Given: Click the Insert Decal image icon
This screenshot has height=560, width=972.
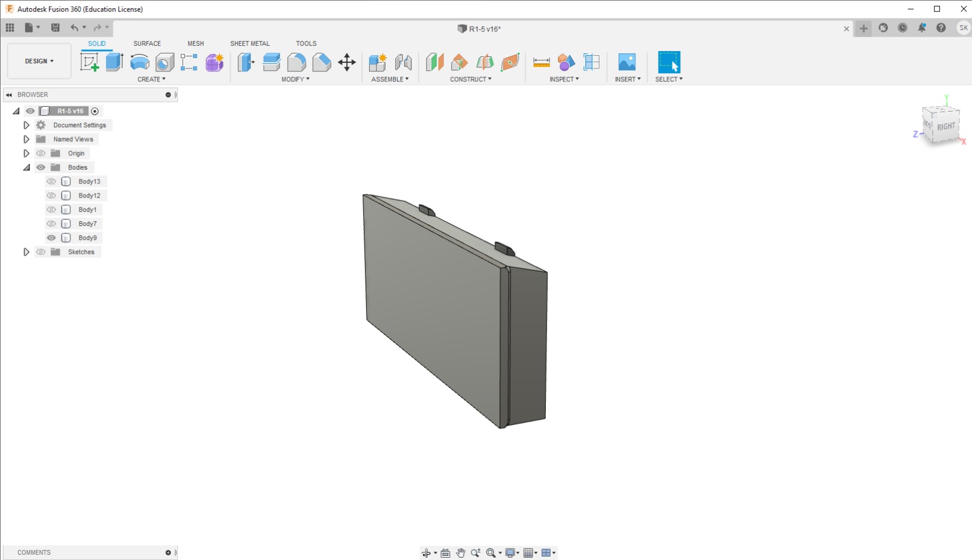Looking at the screenshot, I should (x=627, y=62).
